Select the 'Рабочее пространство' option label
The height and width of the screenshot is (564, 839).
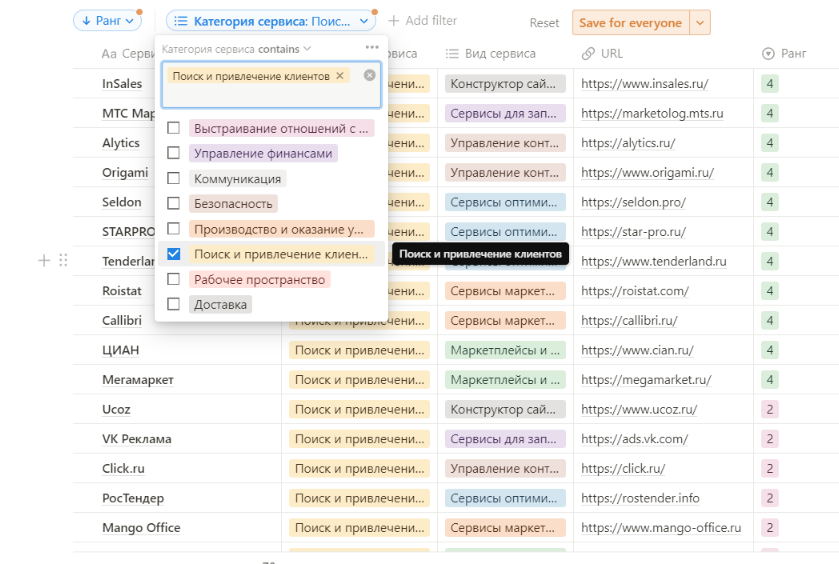tap(260, 279)
